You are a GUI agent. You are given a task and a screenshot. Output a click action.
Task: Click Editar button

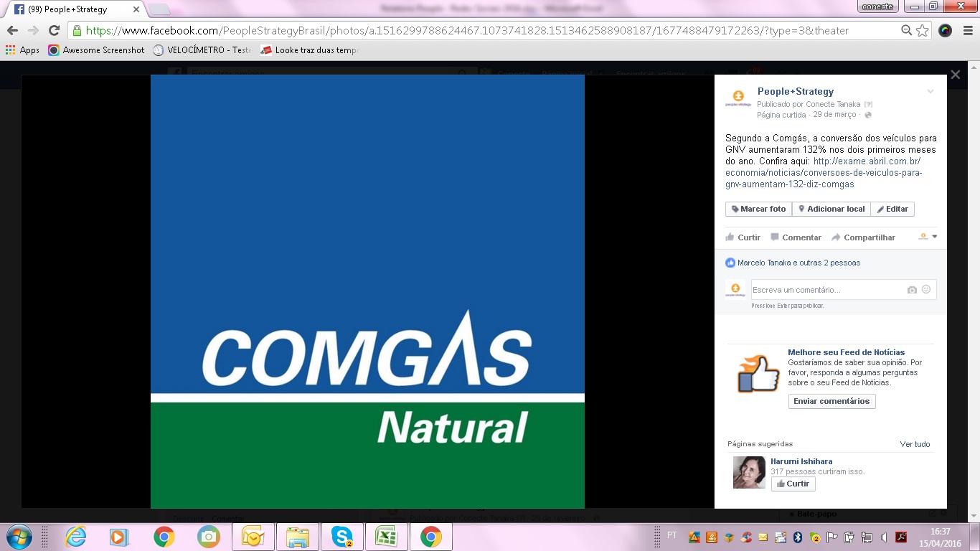[892, 209]
